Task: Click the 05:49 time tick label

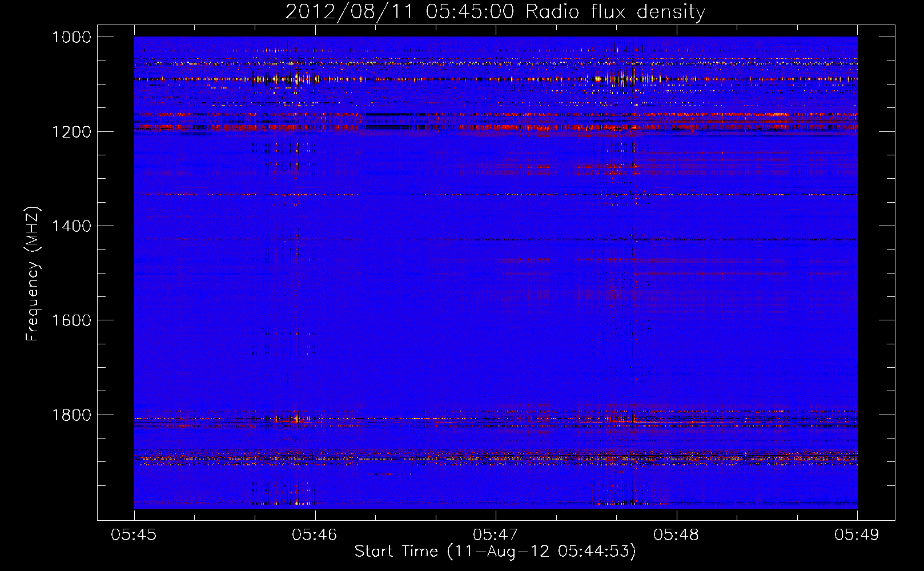Action: (857, 534)
